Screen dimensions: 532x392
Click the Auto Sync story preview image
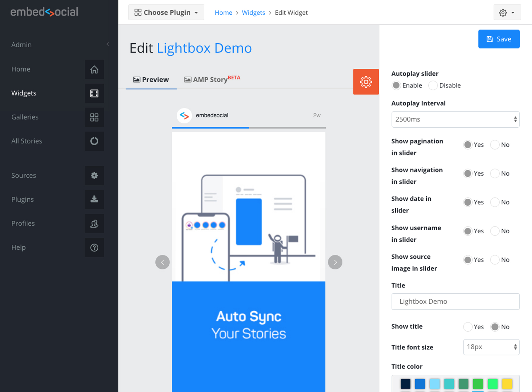(x=248, y=262)
